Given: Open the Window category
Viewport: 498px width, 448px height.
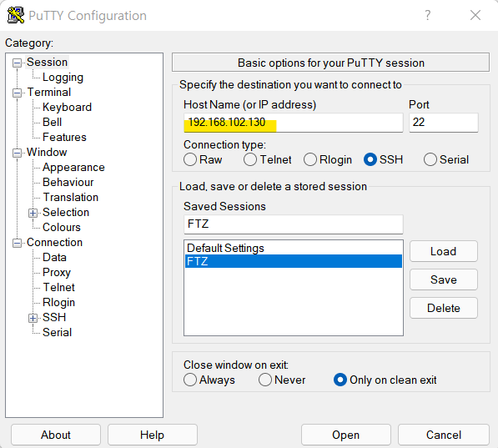Looking at the screenshot, I should click(x=47, y=152).
